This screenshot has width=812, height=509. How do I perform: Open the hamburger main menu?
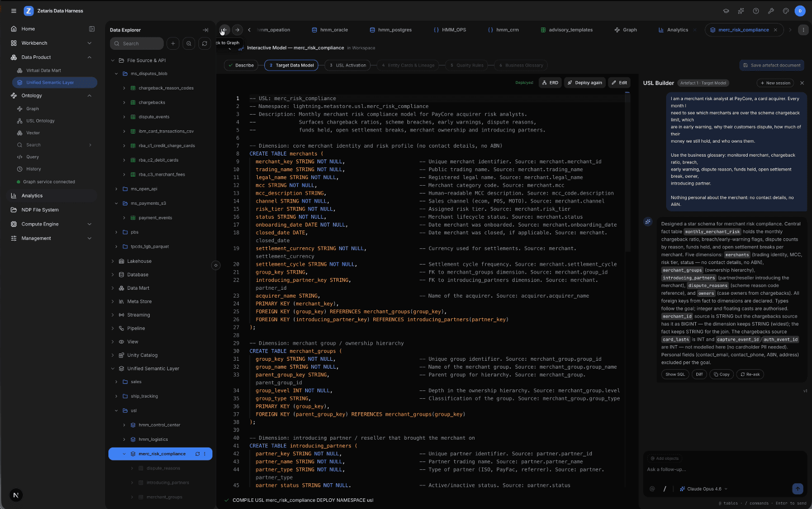[13, 11]
